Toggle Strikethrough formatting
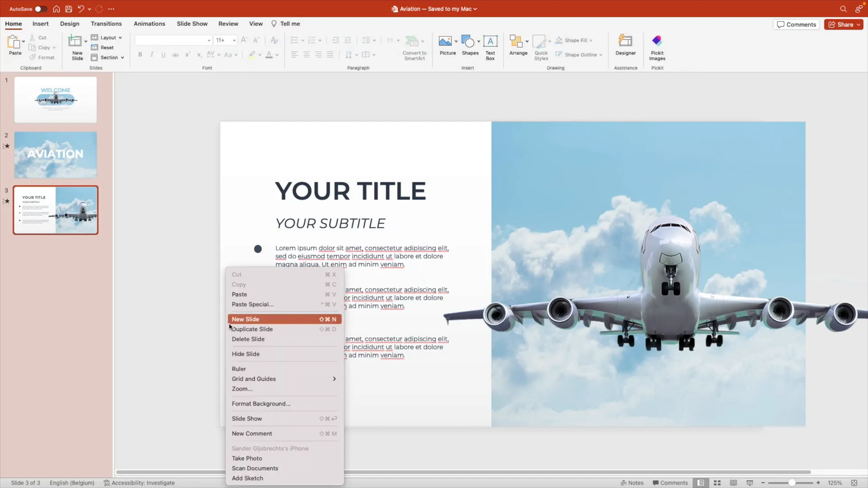The height and width of the screenshot is (488, 868). [175, 55]
